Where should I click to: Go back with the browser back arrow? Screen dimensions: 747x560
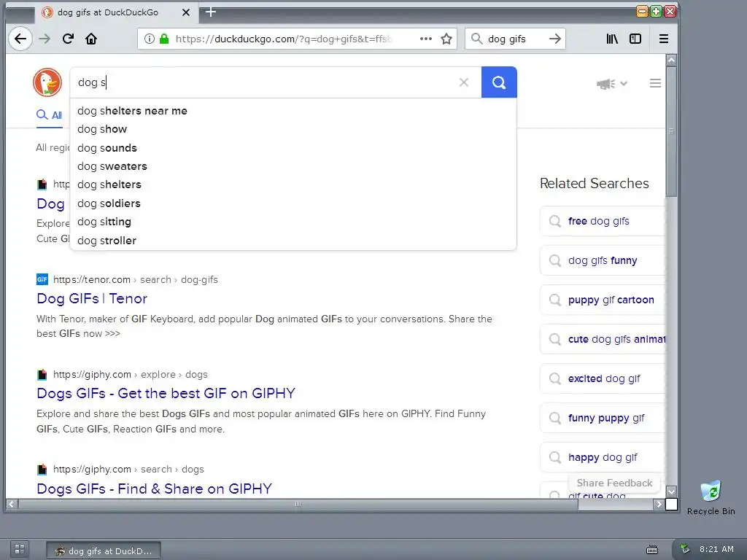tap(20, 39)
